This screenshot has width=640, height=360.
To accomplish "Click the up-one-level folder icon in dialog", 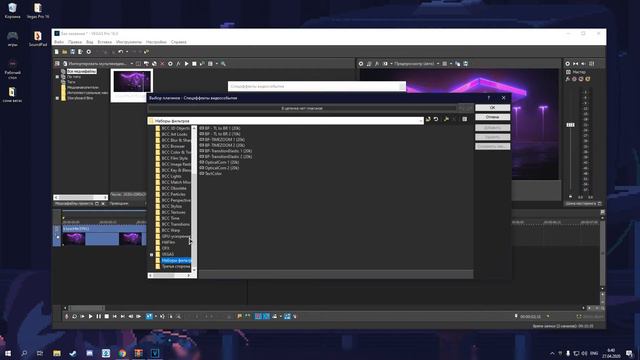I will (x=428, y=119).
